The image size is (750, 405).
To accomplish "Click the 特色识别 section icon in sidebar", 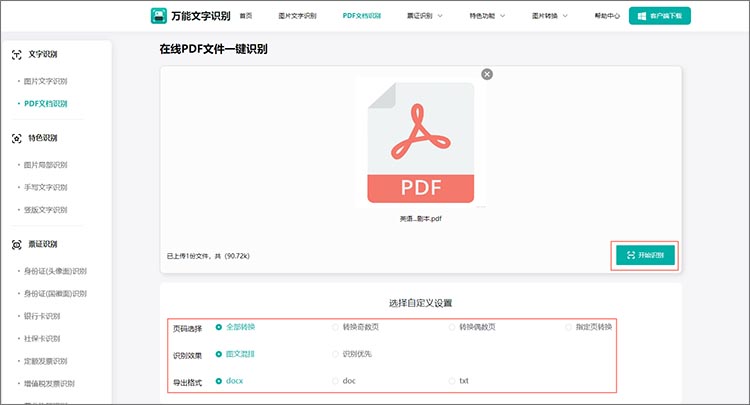I will coord(17,138).
